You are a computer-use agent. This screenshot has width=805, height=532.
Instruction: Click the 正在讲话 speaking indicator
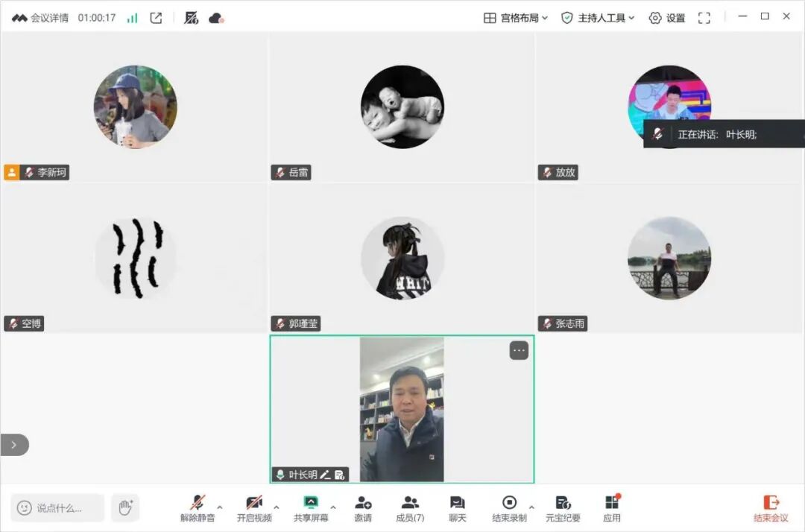point(724,134)
